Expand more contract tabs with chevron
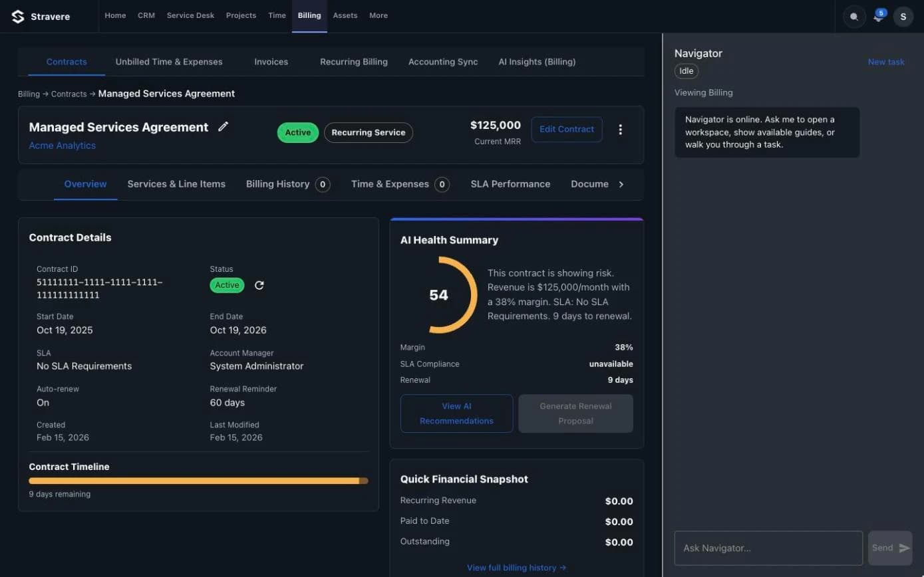 (x=621, y=184)
